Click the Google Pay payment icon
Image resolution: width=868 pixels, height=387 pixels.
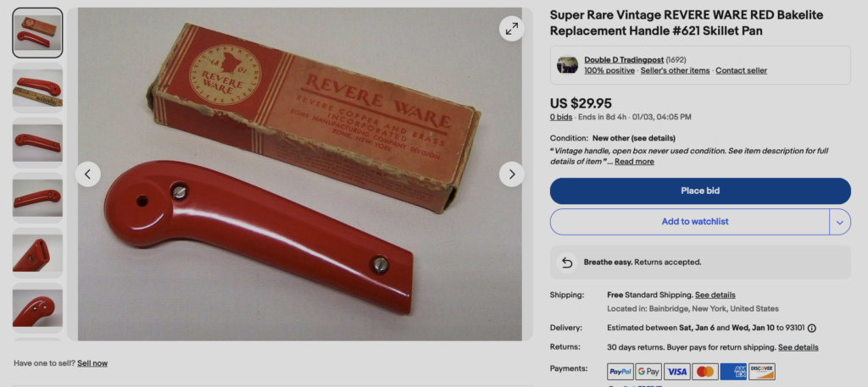click(648, 372)
